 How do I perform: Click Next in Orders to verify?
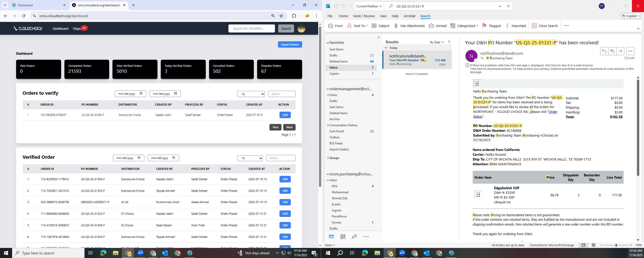click(289, 127)
